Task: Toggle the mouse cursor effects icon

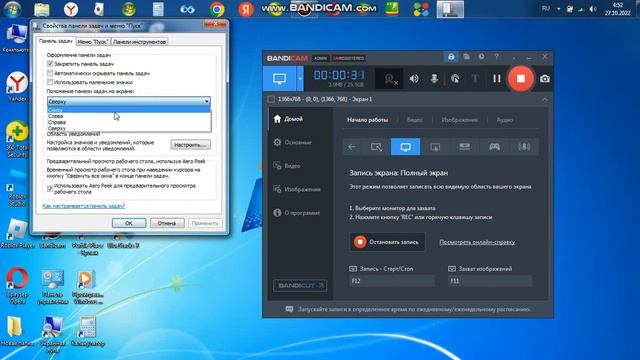Action: click(x=455, y=79)
